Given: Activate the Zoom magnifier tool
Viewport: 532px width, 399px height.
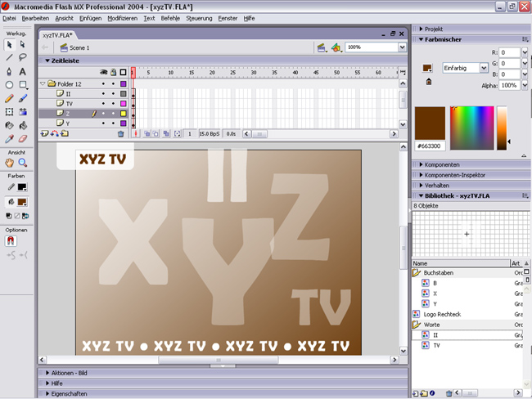Looking at the screenshot, I should [22, 163].
